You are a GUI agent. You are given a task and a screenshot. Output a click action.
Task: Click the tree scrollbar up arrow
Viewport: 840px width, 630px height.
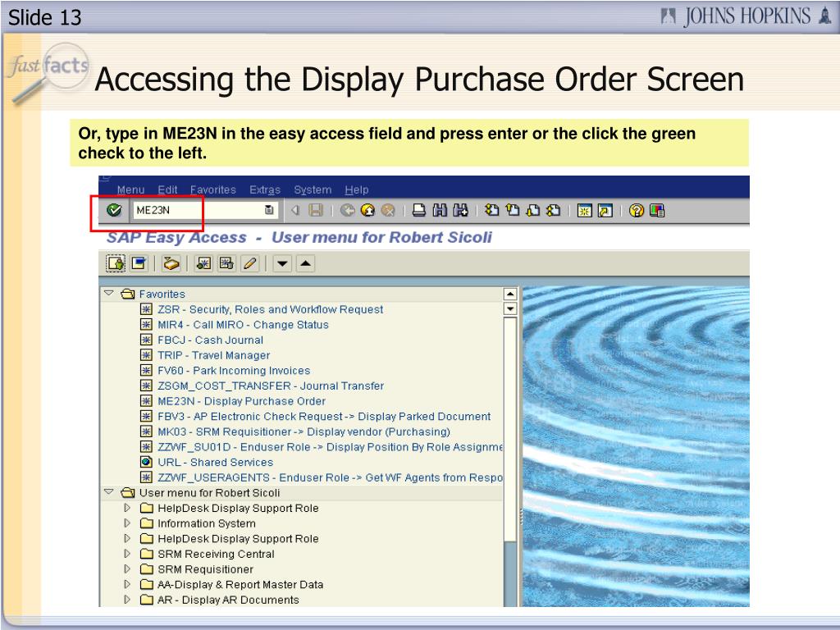510,294
